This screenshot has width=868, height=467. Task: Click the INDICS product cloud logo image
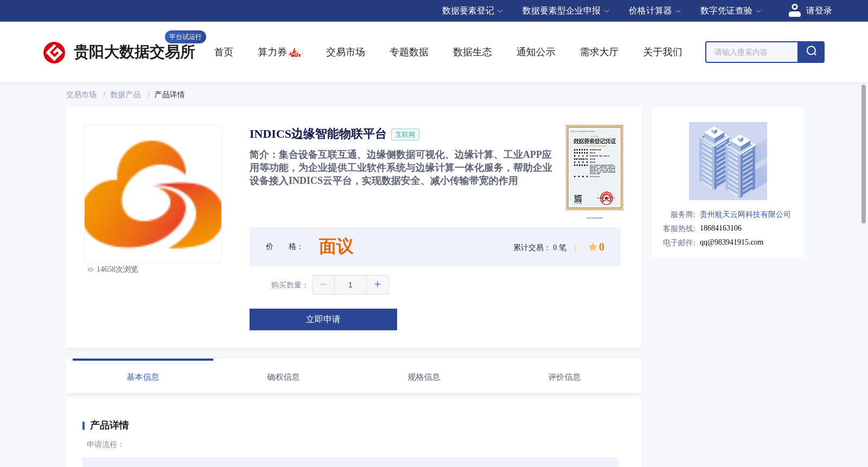(x=153, y=194)
